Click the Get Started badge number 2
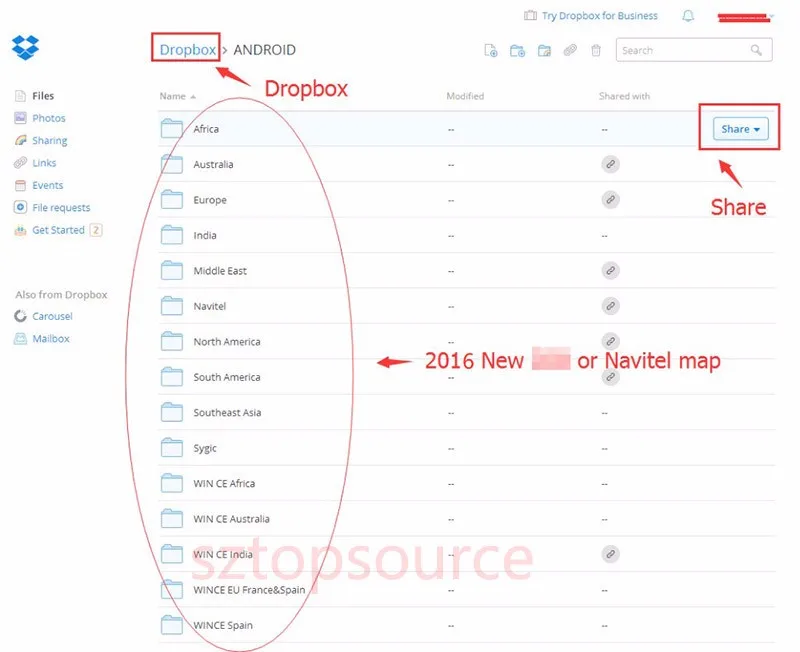This screenshot has width=800, height=652. [95, 230]
